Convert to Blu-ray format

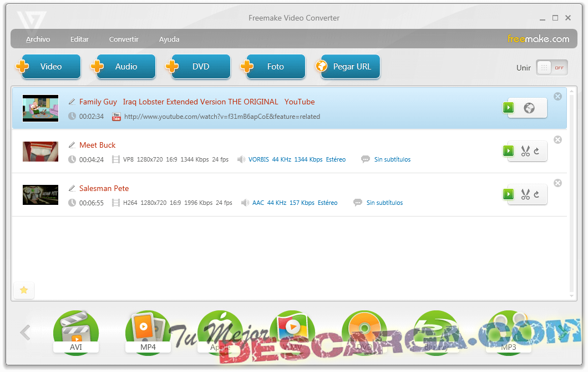point(436,332)
